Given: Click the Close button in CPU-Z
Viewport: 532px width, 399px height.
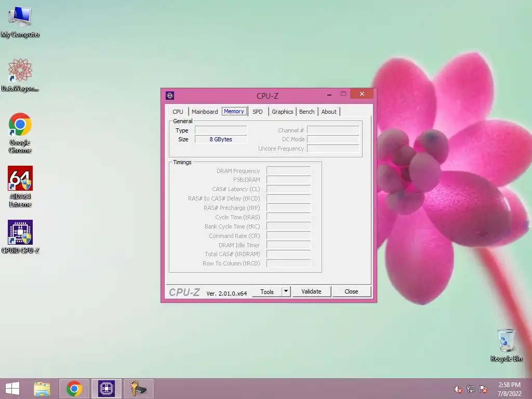Looking at the screenshot, I should pyautogui.click(x=352, y=292).
